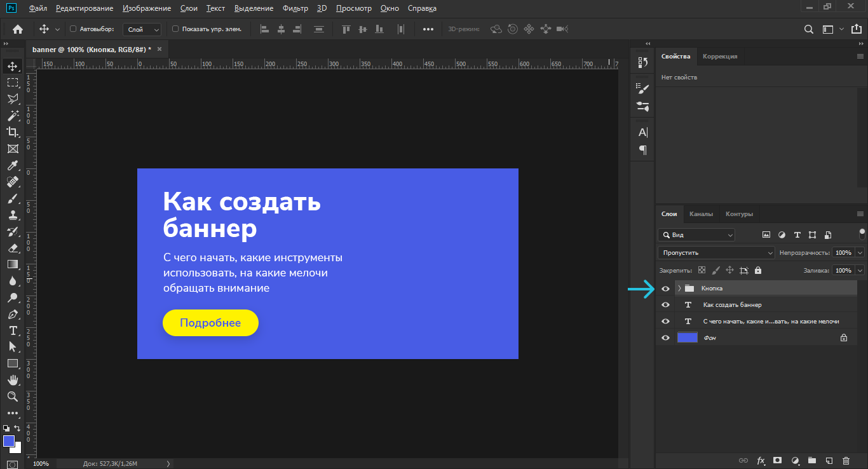The height and width of the screenshot is (469, 868).
Task: Click the Home icon in options bar
Action: click(17, 29)
